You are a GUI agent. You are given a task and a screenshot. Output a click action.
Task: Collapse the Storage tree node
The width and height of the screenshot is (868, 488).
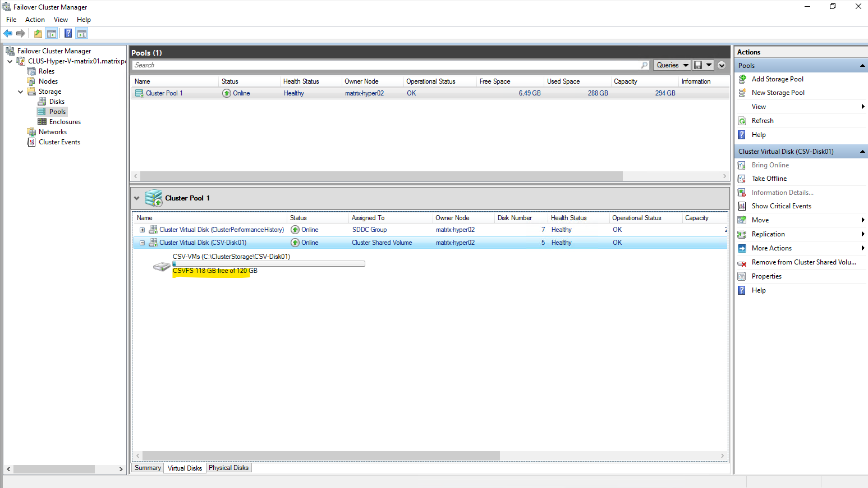pos(21,92)
